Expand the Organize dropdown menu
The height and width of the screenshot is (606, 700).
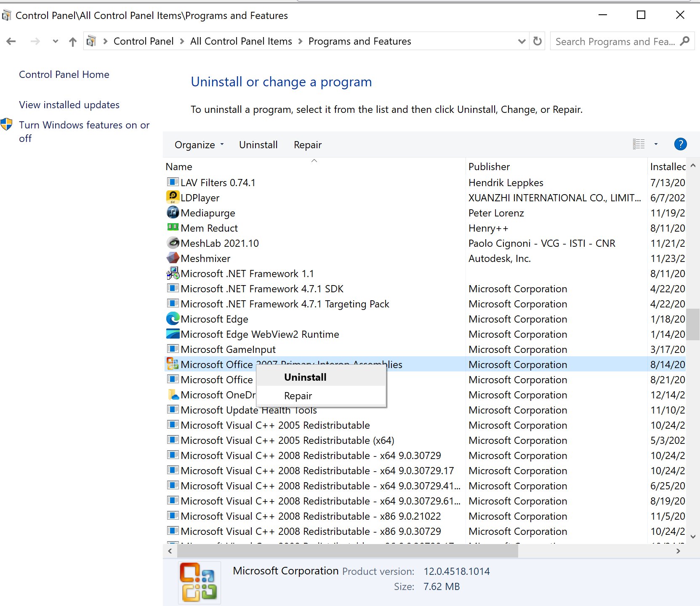[199, 145]
